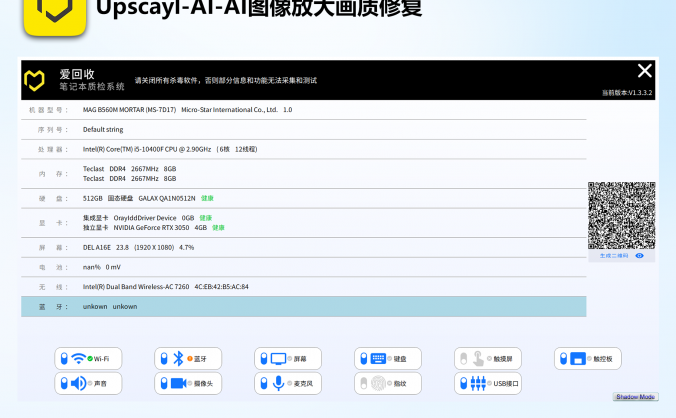Screen dimensions: 676x418
Task: Click the speaker sound (声音) icon
Action: (78, 383)
